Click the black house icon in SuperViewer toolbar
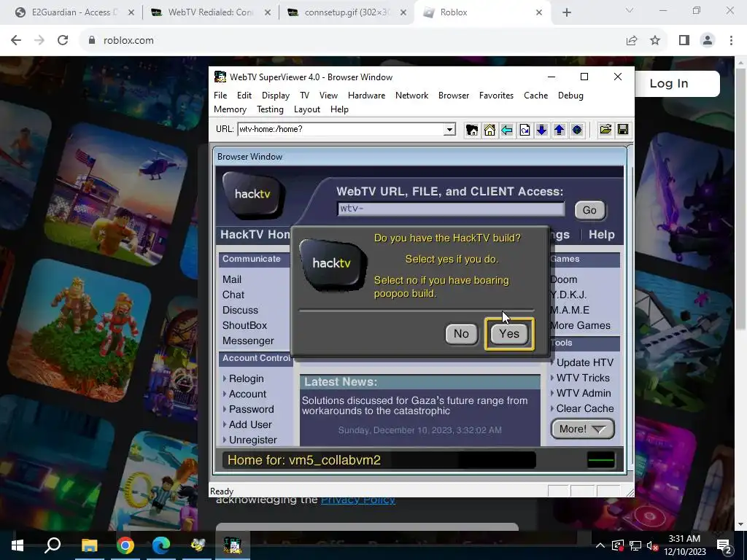 [x=472, y=130]
